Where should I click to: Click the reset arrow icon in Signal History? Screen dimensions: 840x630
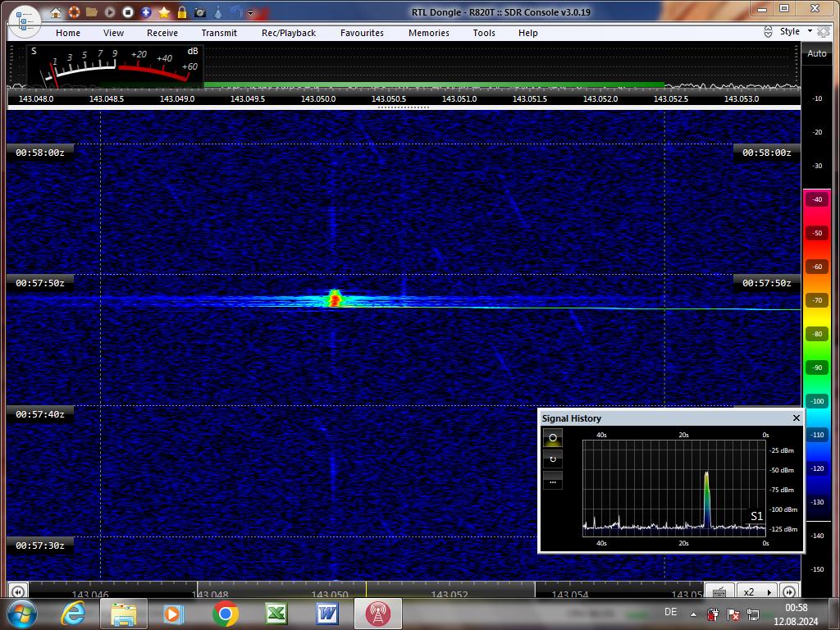553,459
